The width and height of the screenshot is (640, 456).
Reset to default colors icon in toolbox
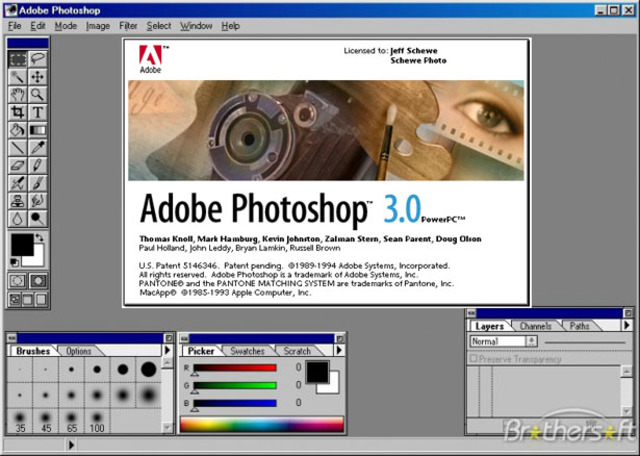click(x=14, y=262)
